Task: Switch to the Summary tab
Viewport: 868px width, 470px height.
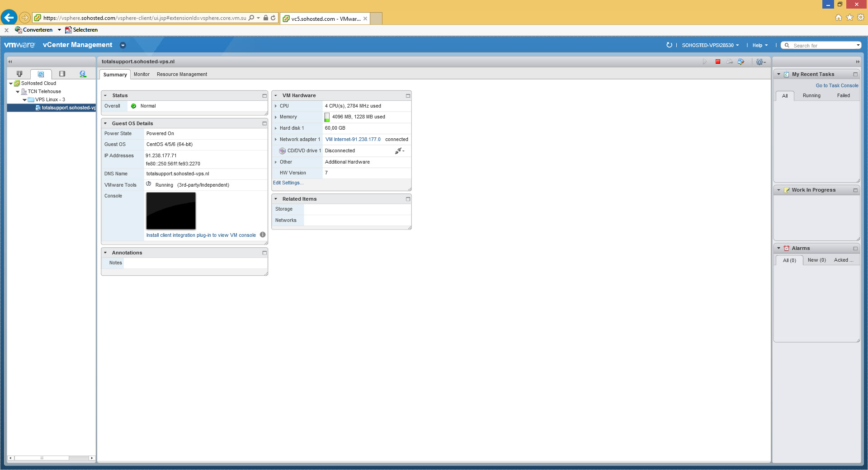Action: pos(115,75)
